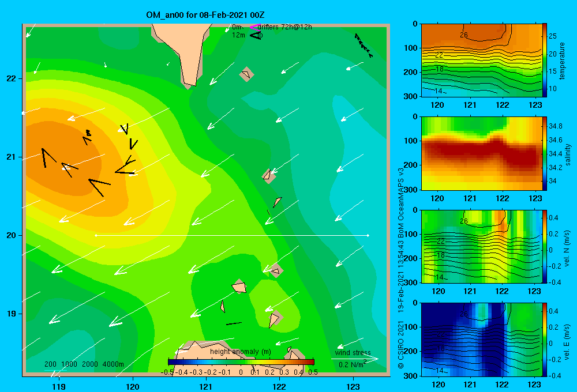Open the eastward velocity section panel
This screenshot has height=392, width=577.
482,340
